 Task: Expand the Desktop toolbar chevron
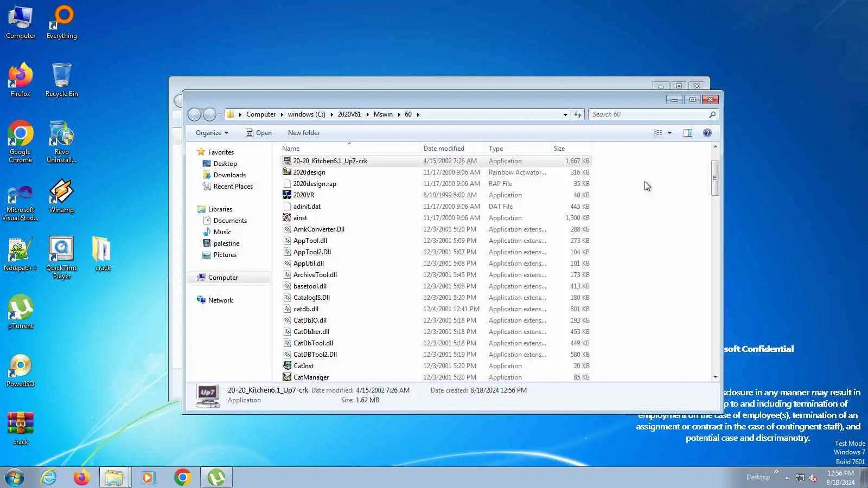(x=776, y=472)
